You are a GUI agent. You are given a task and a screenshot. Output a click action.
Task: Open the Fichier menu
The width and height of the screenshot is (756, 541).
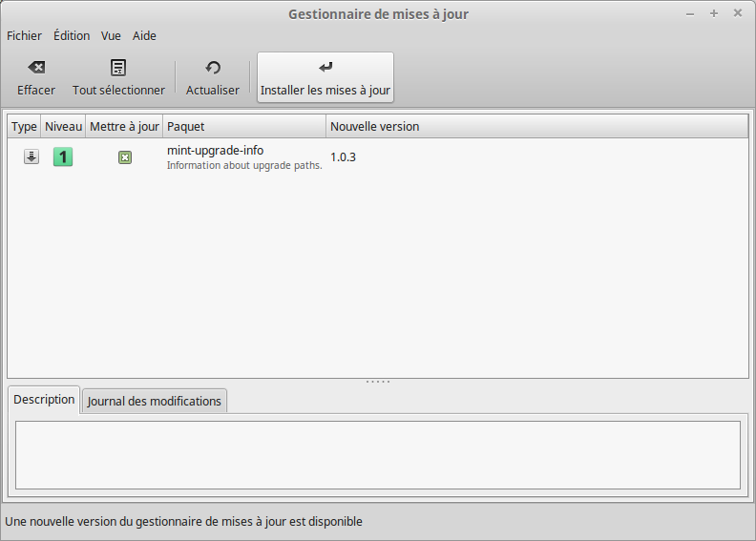click(25, 36)
